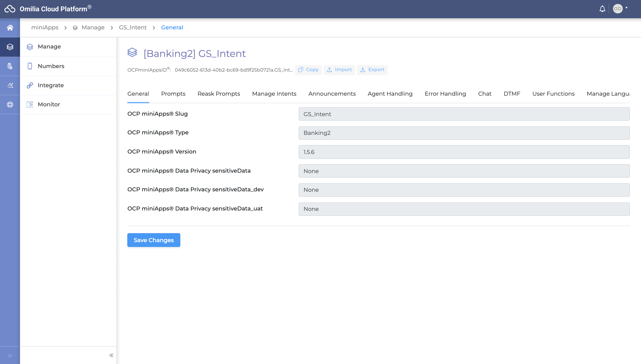The image size is (641, 364).
Task: Collapse the sidebar with double chevron
Action: (x=111, y=355)
